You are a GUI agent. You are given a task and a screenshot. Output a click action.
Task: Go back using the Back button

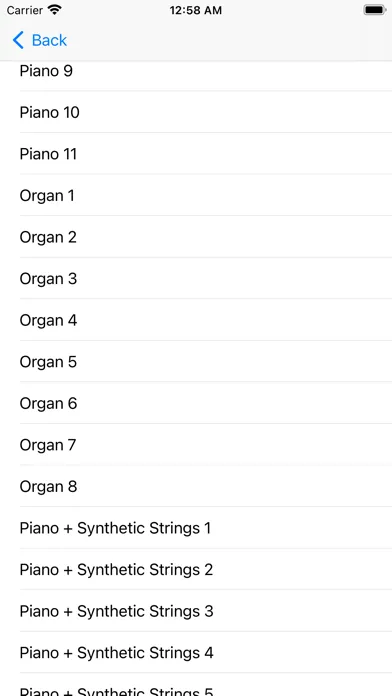click(40, 40)
